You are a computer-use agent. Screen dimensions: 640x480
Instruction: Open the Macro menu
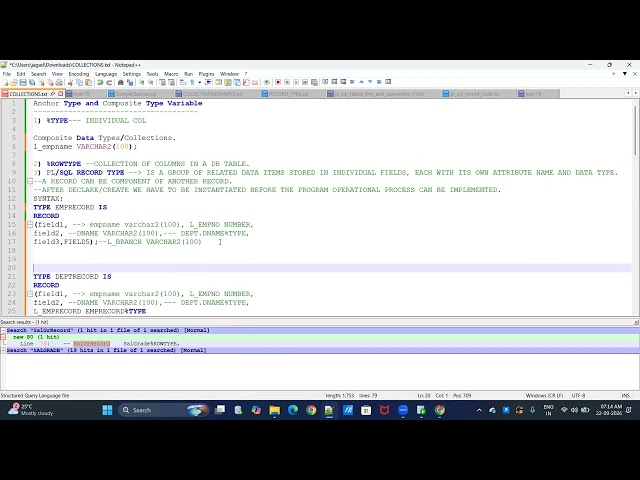point(171,74)
